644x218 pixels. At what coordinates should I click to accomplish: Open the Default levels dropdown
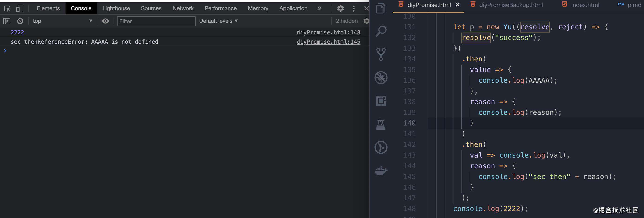pyautogui.click(x=218, y=21)
